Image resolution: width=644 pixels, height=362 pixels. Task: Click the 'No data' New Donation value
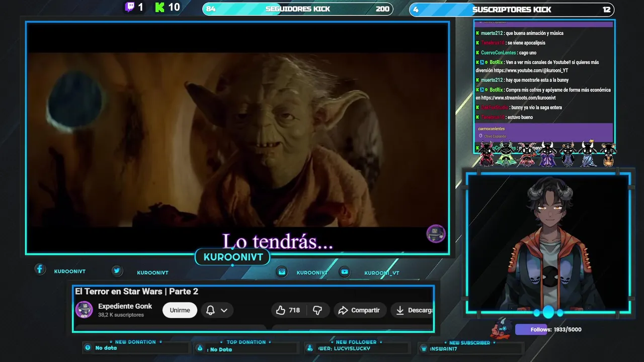pos(106,348)
